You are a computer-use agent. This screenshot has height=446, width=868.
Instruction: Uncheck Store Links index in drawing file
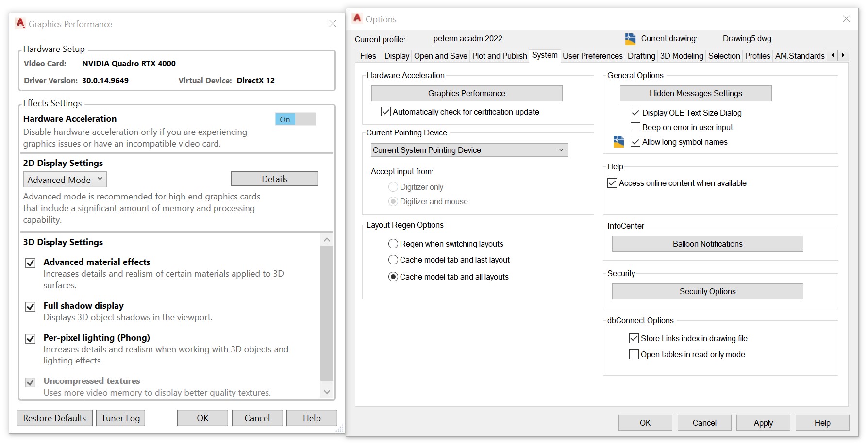634,338
